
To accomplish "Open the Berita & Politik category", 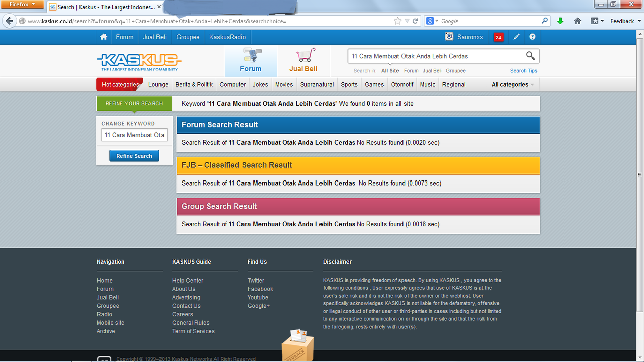I will pyautogui.click(x=194, y=84).
